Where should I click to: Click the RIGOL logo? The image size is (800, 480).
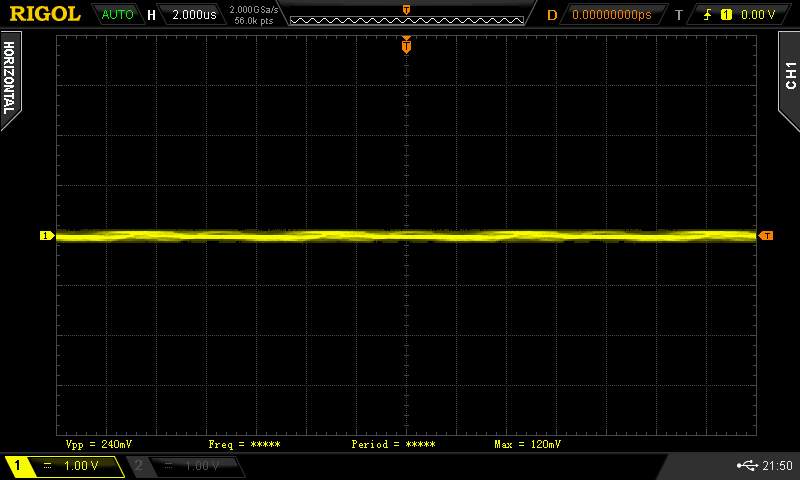click(46, 14)
